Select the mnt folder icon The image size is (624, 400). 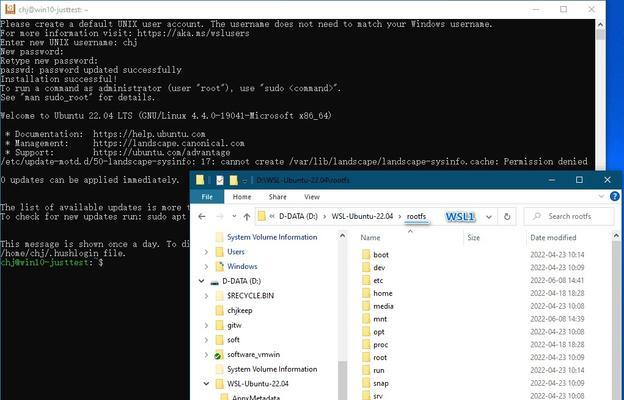point(366,319)
